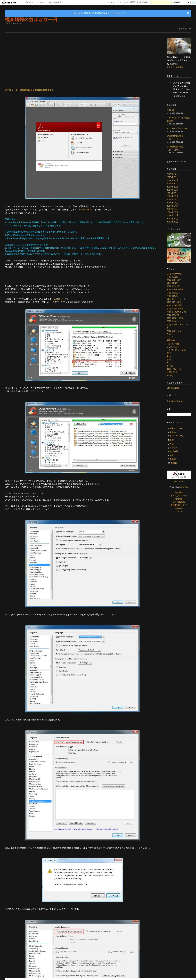Image resolution: width=196 pixels, height=980 pixels.
Task: Click the excite エキサイトトップに戻る logo
Action: 179,474
